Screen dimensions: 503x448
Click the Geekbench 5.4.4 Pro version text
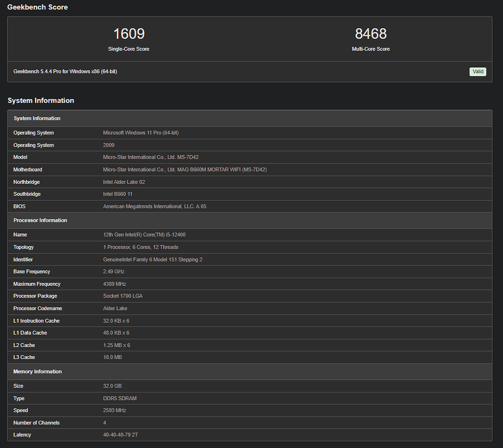pos(64,71)
